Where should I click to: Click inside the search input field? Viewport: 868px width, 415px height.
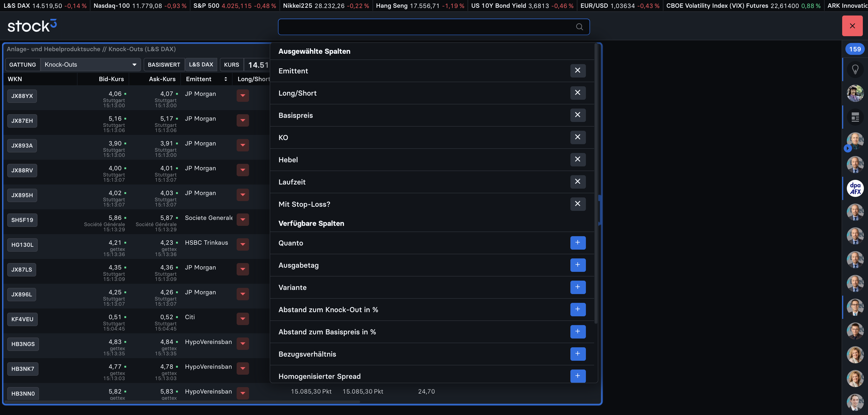click(434, 27)
